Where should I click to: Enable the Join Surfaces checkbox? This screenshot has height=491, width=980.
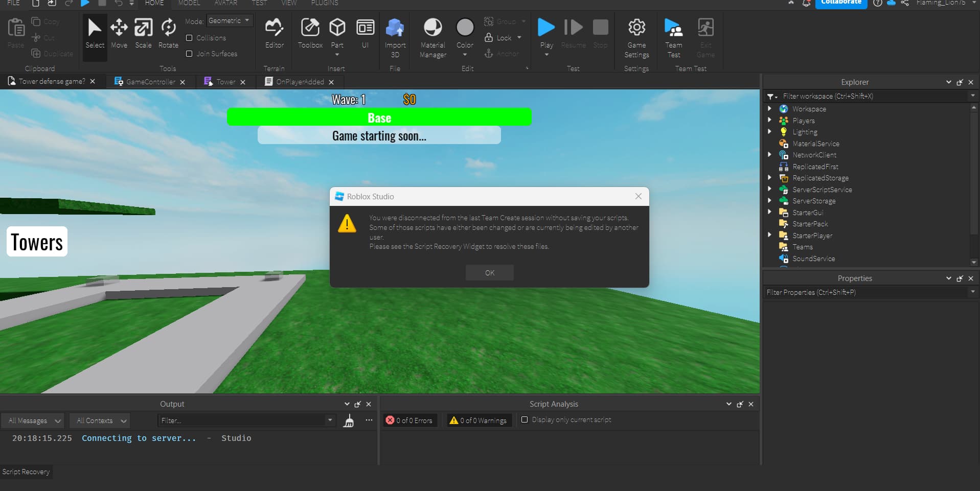(189, 54)
